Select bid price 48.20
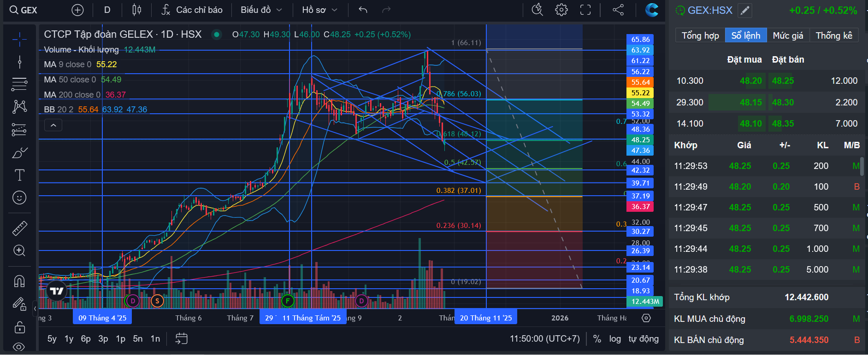This screenshot has height=355, width=868. pos(751,81)
